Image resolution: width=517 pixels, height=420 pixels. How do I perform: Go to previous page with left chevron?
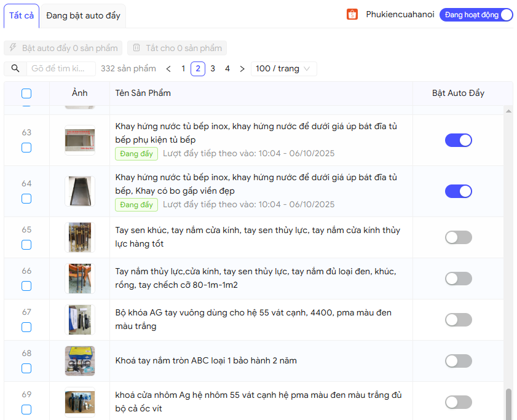[168, 69]
